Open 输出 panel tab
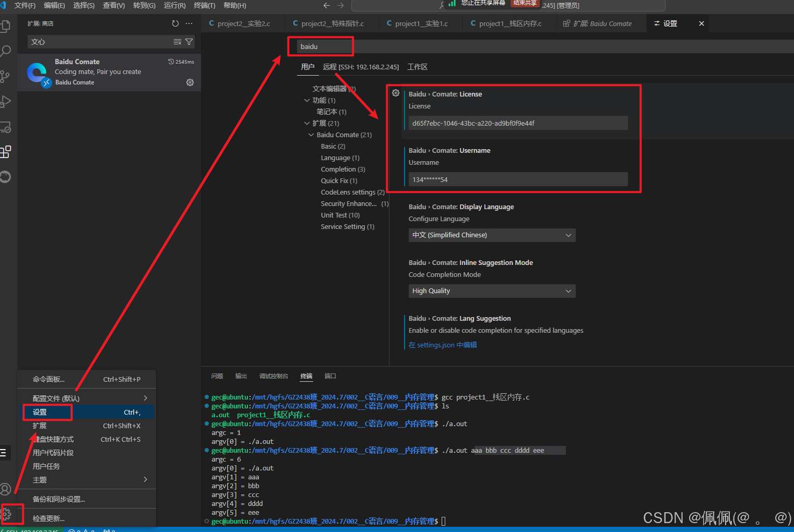 click(241, 376)
